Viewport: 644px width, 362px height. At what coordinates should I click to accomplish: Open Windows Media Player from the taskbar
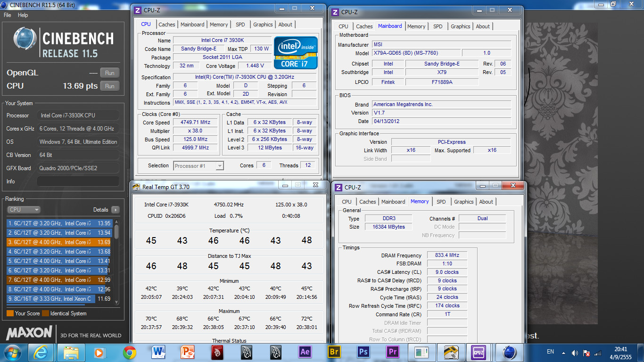coord(99,352)
